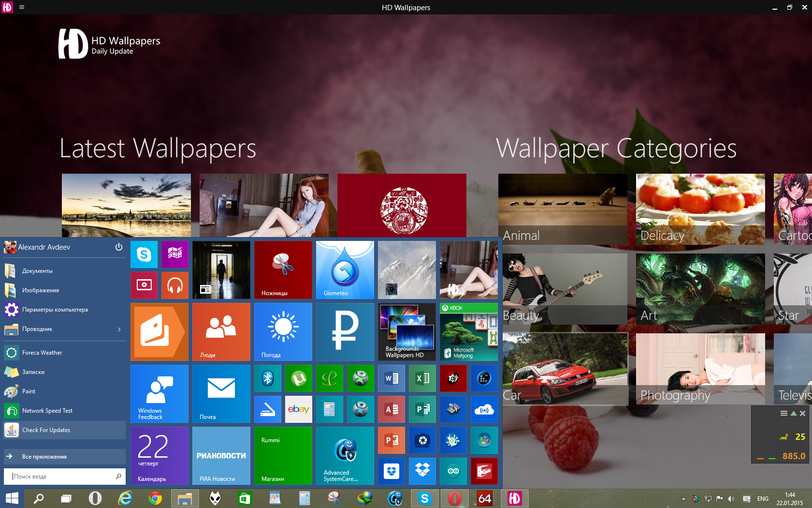Open the volume icon in system tray
Screen dimensions: 812x508
point(731,499)
